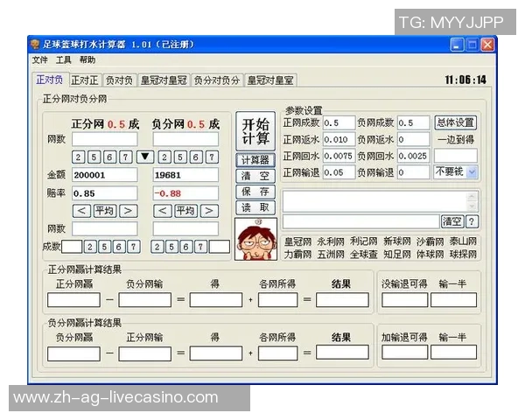Viewport: 525px width, 420px height.
Task: Click the 负网输退 field
Action: click(414, 172)
